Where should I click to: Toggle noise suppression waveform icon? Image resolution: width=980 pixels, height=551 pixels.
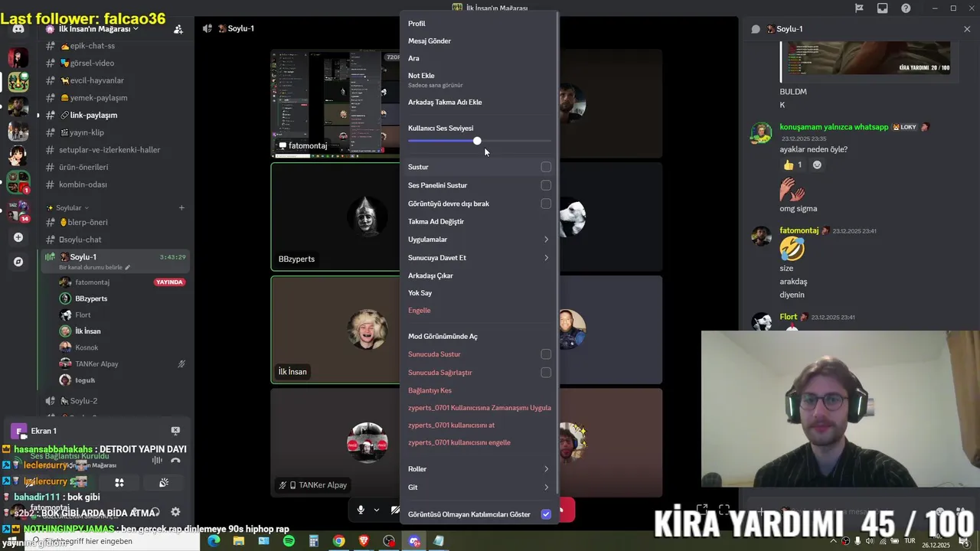coord(157,461)
